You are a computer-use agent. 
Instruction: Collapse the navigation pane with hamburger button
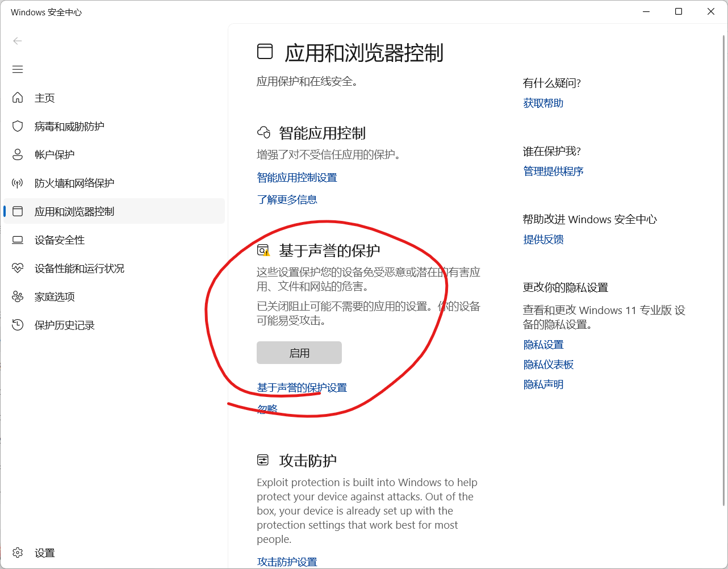(18, 69)
